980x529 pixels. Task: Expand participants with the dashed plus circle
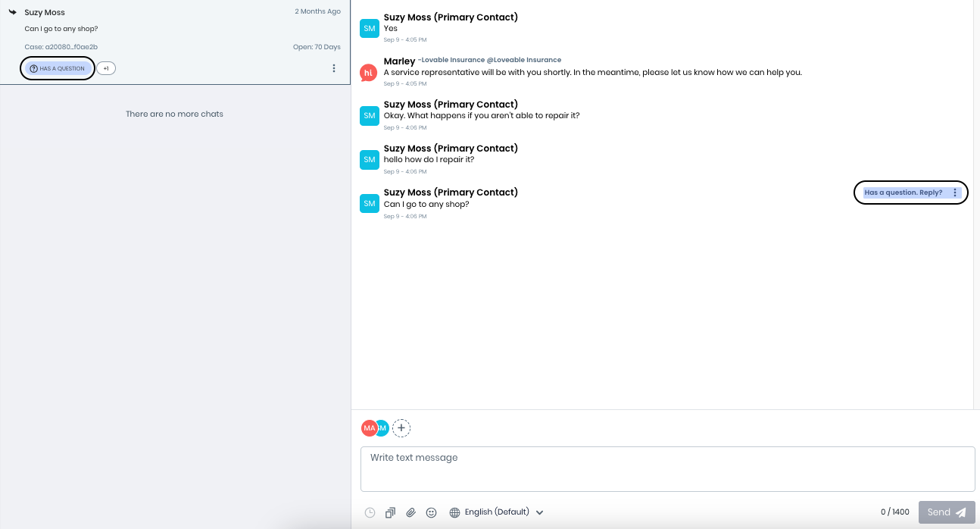pyautogui.click(x=401, y=428)
